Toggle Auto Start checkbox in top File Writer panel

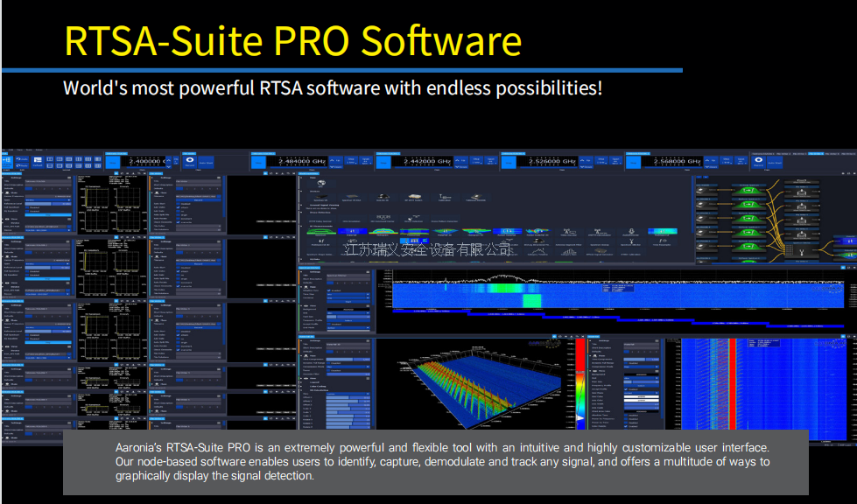click(x=179, y=204)
